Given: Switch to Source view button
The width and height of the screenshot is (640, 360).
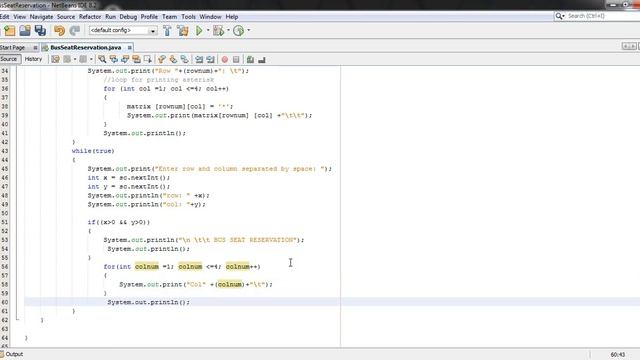Looking at the screenshot, I should pyautogui.click(x=9, y=59).
